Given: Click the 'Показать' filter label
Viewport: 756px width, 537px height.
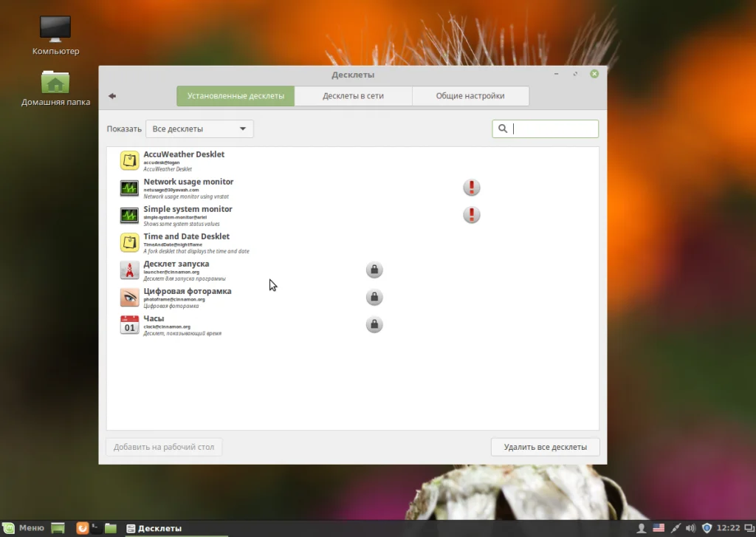Looking at the screenshot, I should (124, 129).
